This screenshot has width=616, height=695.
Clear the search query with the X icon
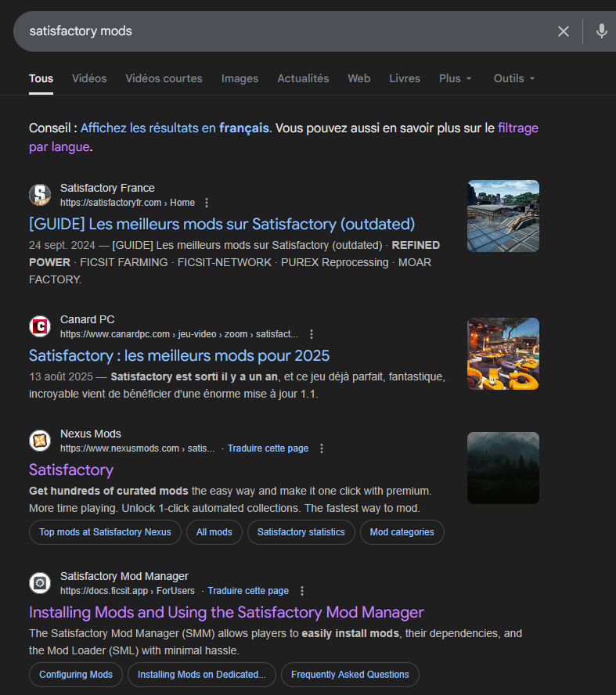pyautogui.click(x=564, y=31)
